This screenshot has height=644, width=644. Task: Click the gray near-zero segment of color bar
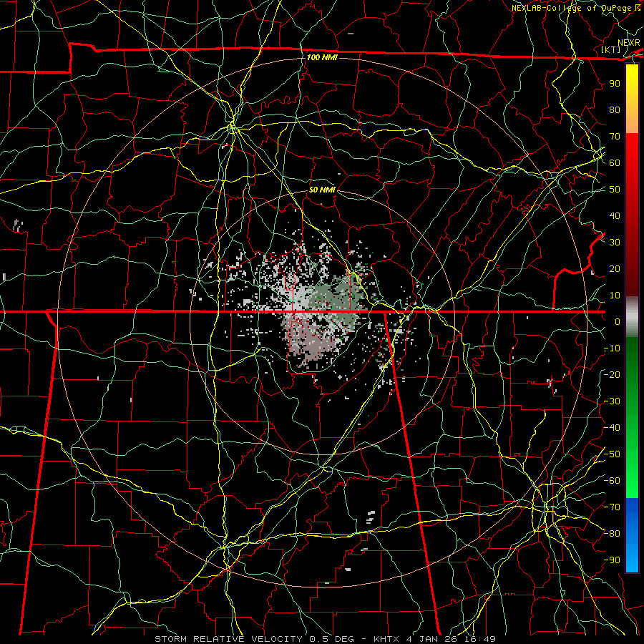pos(632,317)
